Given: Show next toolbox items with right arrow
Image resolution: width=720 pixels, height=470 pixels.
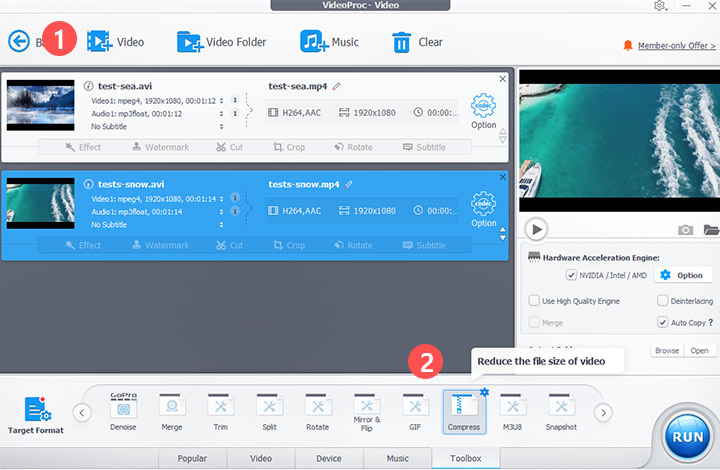Looking at the screenshot, I should coord(603,413).
